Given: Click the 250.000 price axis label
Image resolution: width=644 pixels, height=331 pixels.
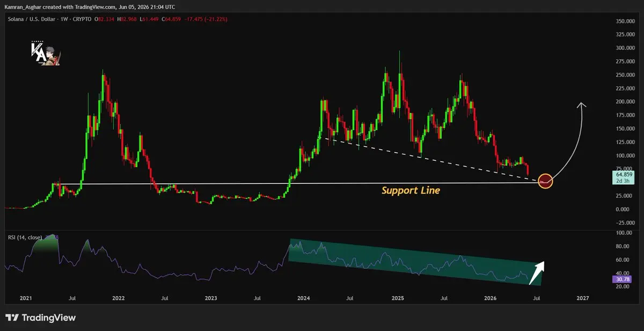Looking at the screenshot, I should (x=625, y=75).
